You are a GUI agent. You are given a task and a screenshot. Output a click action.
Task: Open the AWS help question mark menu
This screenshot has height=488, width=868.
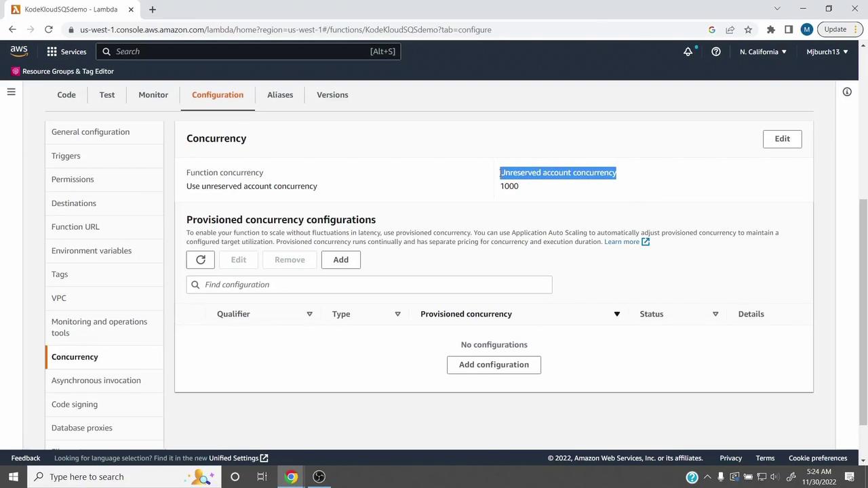coord(716,52)
